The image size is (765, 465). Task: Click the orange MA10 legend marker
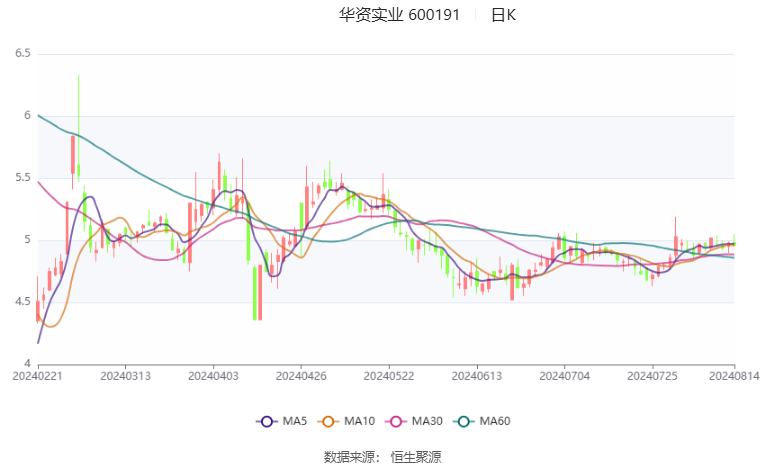(328, 422)
